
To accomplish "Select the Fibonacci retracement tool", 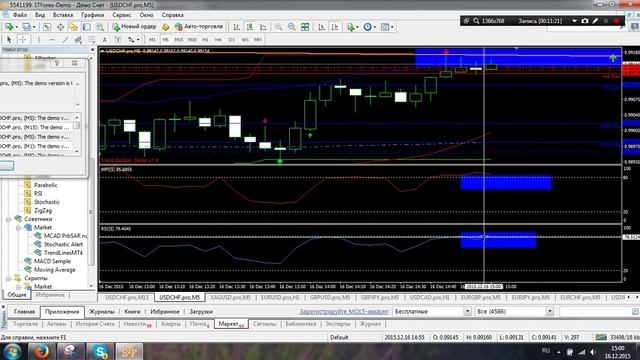I will 91,40.
